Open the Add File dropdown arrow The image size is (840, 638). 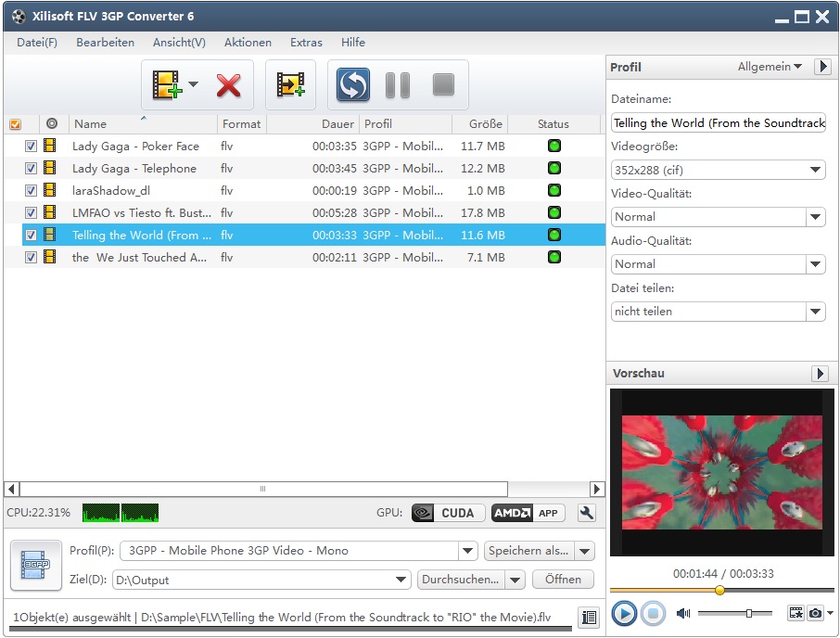tap(194, 84)
